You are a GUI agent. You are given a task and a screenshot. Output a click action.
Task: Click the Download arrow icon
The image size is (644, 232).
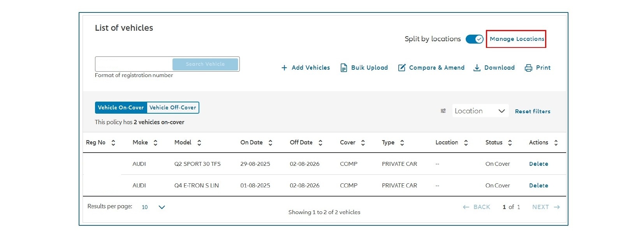coord(477,68)
